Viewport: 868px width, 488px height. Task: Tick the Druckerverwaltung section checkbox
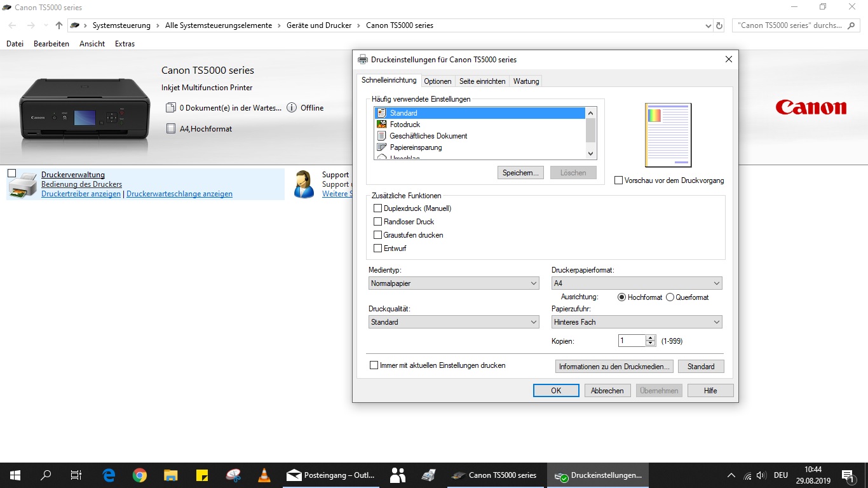(x=11, y=173)
